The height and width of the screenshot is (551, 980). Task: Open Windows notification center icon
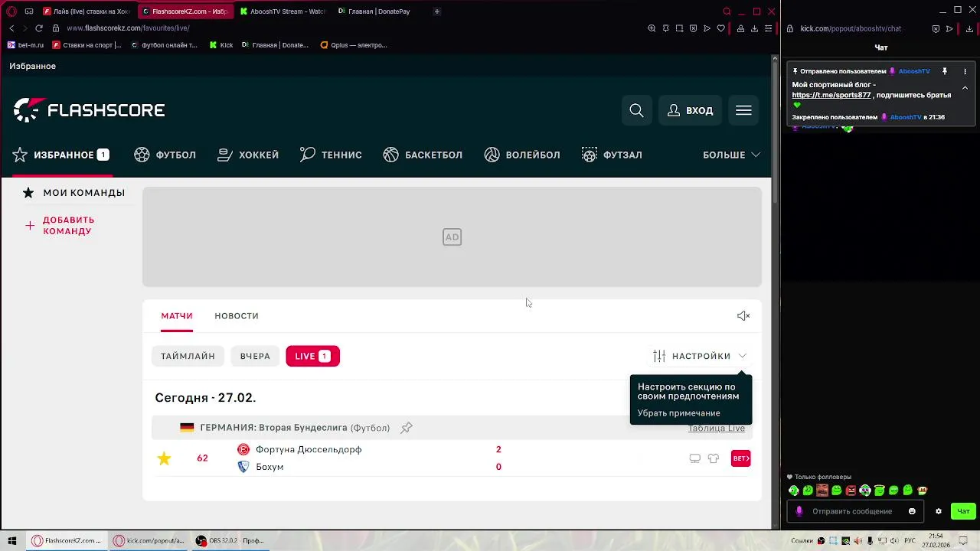point(963,541)
